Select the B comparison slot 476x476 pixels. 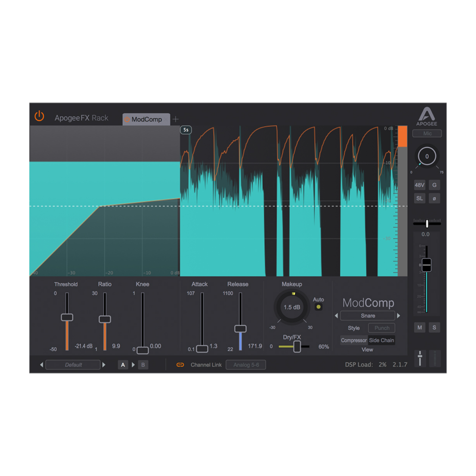point(143,365)
